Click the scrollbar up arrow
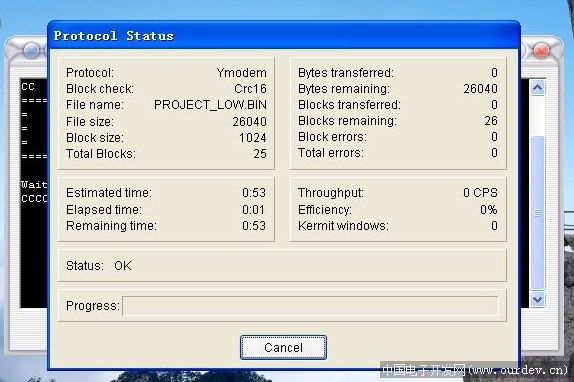The image size is (574, 382). 537,88
